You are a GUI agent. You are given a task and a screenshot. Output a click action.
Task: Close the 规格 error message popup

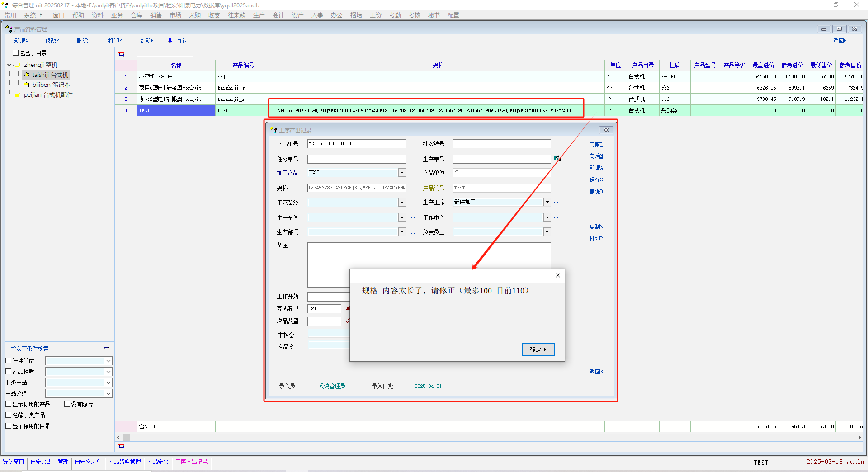click(557, 275)
